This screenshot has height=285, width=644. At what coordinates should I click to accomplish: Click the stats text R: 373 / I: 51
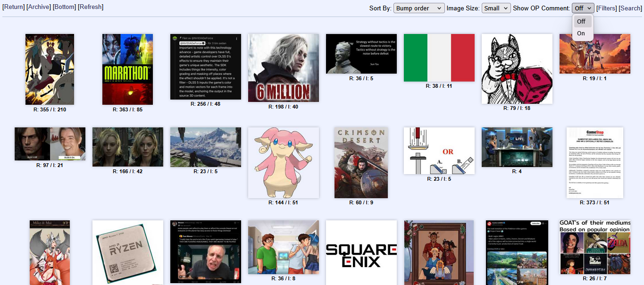coord(594,202)
